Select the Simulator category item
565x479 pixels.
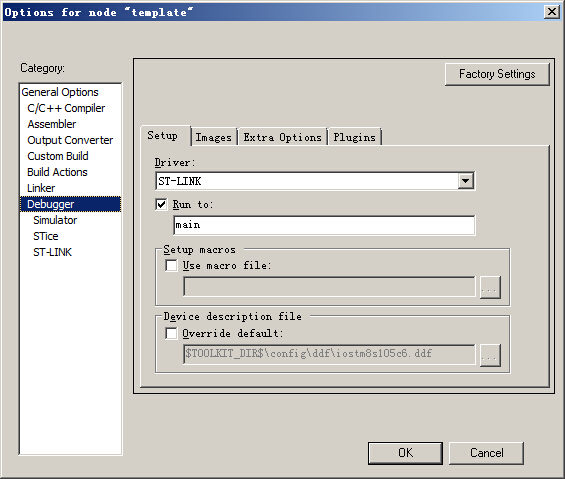point(55,220)
